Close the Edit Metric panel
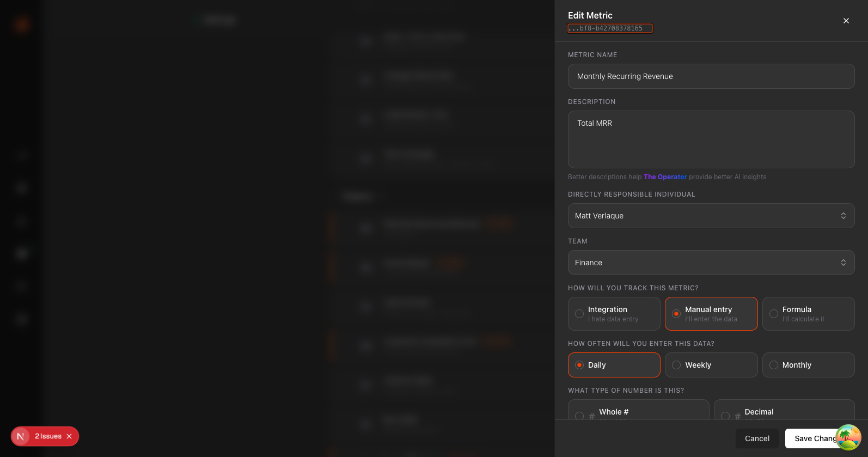This screenshot has height=457, width=868. tap(846, 21)
